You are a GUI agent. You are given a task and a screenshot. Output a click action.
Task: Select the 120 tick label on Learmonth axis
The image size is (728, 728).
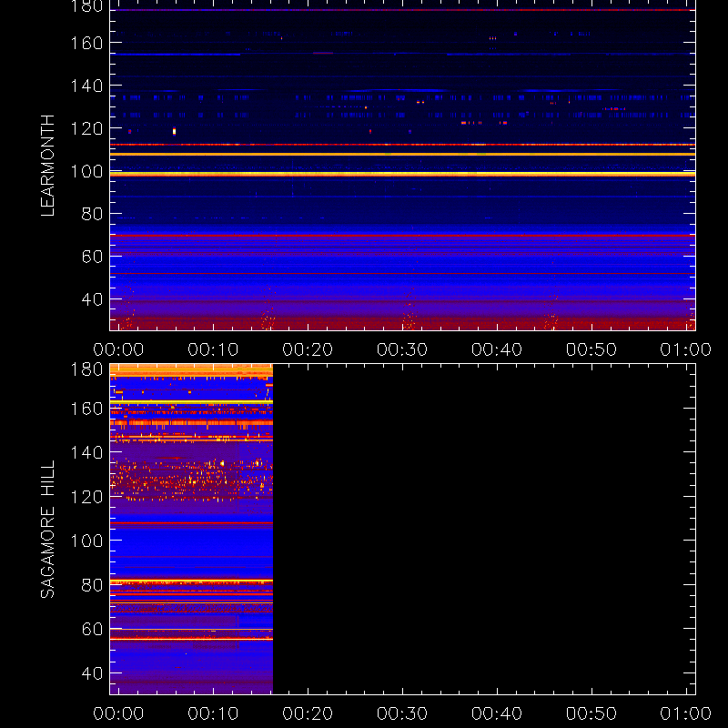(86, 128)
